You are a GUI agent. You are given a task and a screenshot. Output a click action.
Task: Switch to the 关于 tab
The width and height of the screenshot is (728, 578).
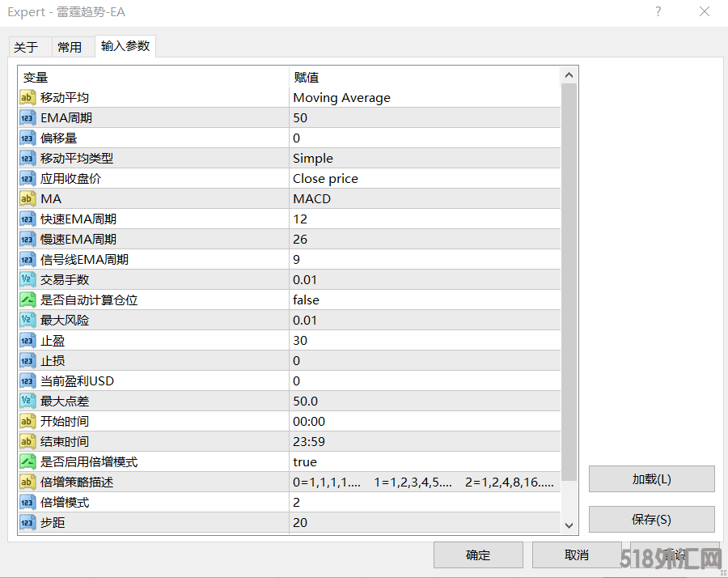pos(26,48)
